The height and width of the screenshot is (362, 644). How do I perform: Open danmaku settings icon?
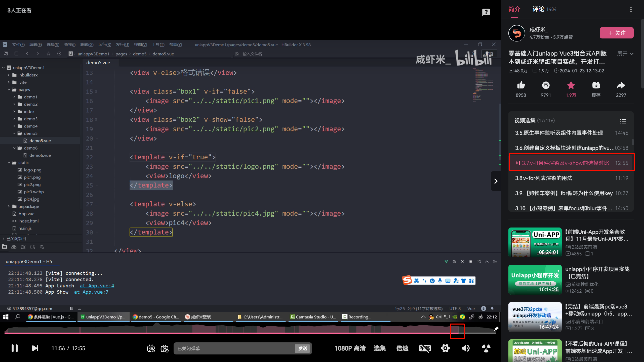(x=165, y=348)
